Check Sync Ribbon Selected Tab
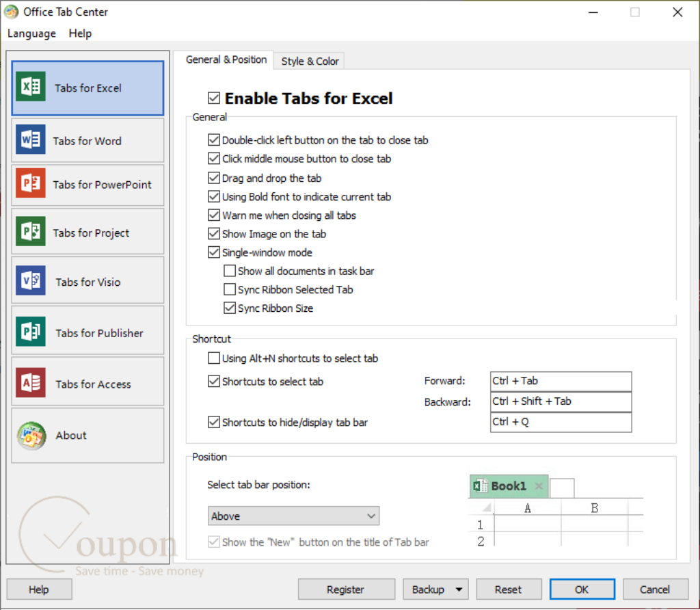 [x=230, y=289]
